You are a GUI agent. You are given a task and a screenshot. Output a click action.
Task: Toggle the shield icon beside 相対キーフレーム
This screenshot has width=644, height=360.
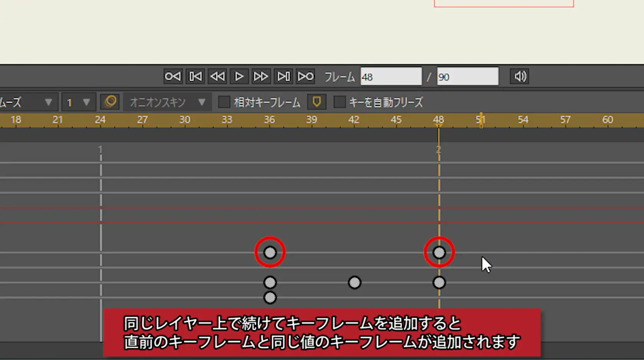click(x=316, y=102)
